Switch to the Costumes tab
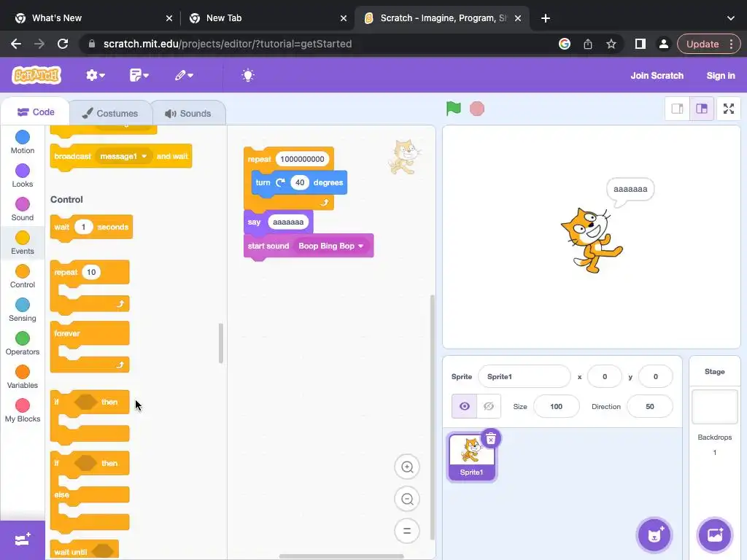The image size is (747, 560). [111, 113]
